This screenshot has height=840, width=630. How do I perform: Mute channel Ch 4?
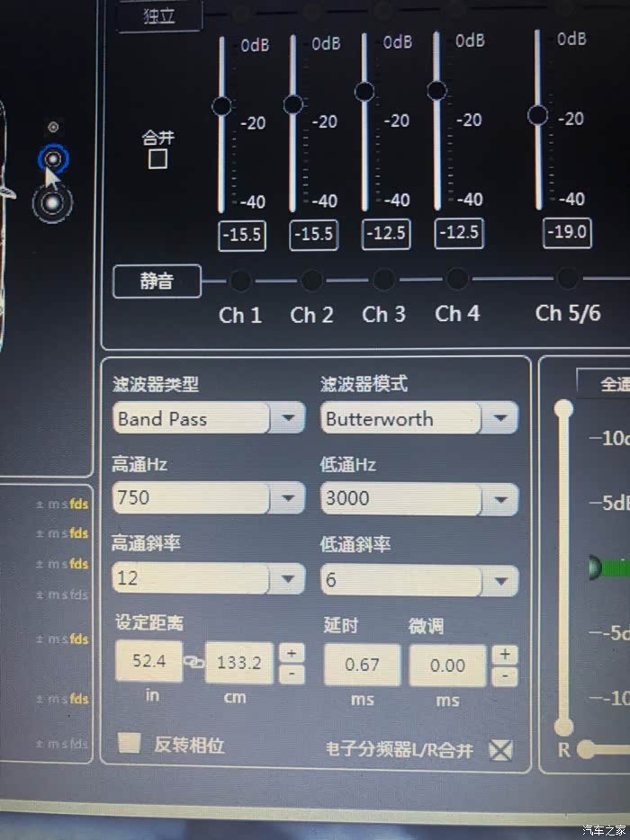pyautogui.click(x=457, y=279)
